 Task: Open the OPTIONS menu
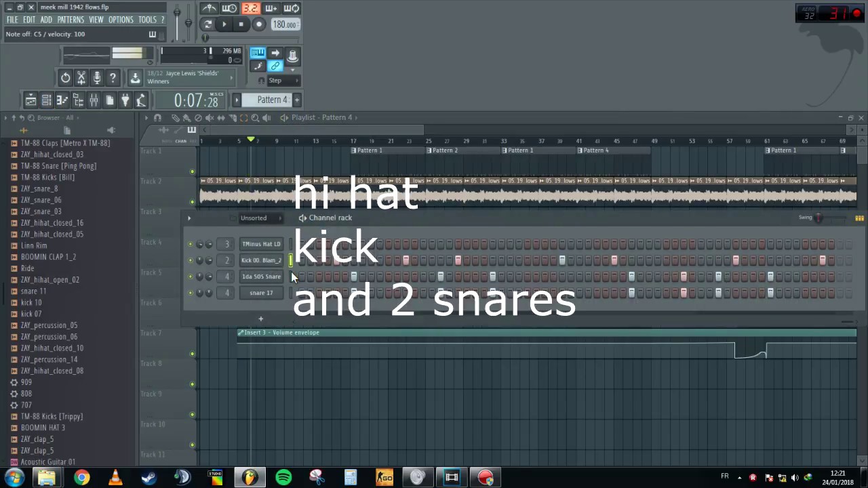[x=121, y=20]
